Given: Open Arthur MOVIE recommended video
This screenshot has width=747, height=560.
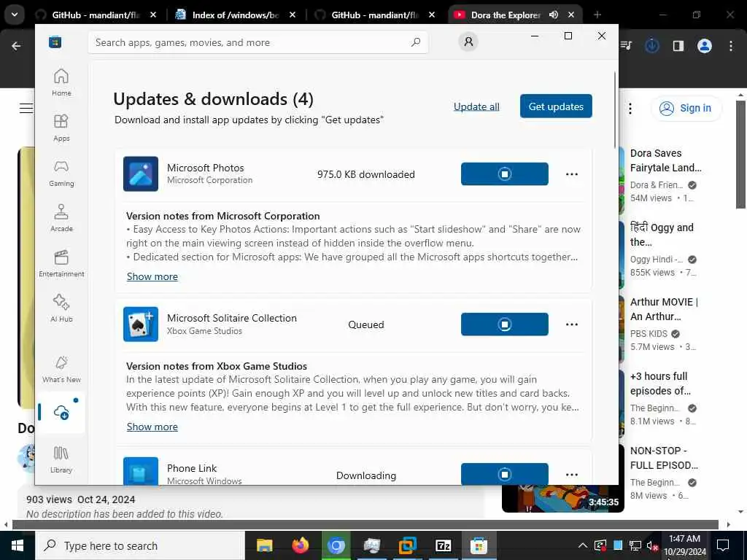Looking at the screenshot, I should pos(664,309).
